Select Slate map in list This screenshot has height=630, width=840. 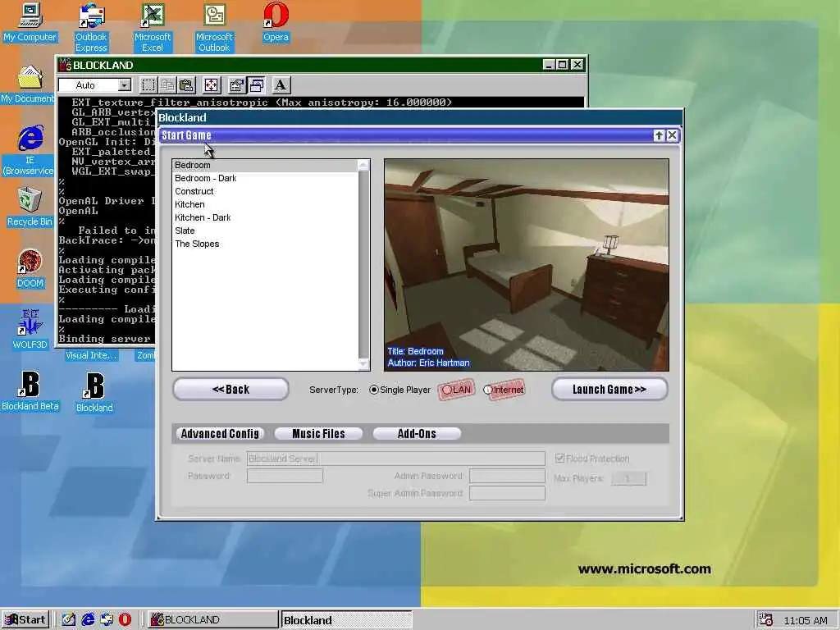[265, 231]
